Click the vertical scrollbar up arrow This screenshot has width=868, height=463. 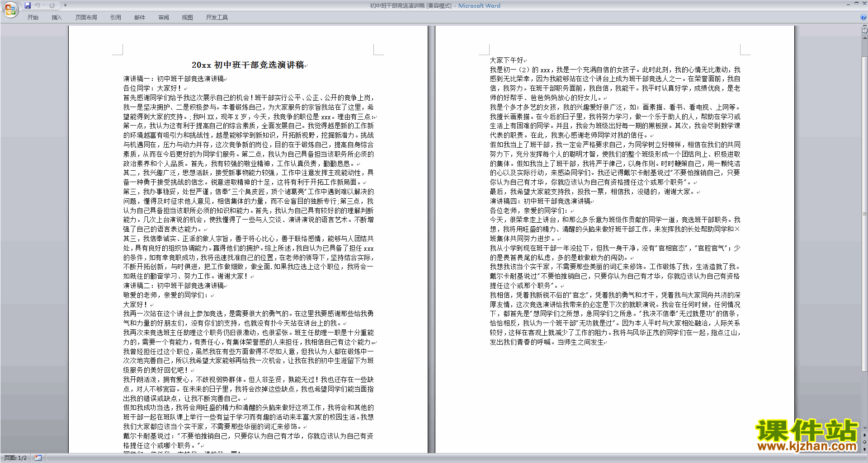coord(865,38)
